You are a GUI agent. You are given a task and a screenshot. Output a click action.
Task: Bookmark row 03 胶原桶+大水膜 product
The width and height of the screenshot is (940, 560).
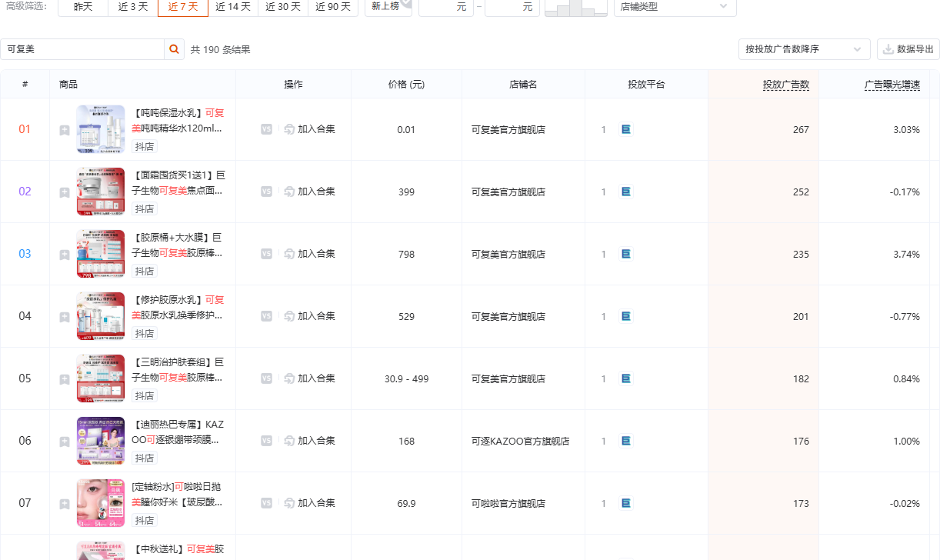pyautogui.click(x=65, y=255)
